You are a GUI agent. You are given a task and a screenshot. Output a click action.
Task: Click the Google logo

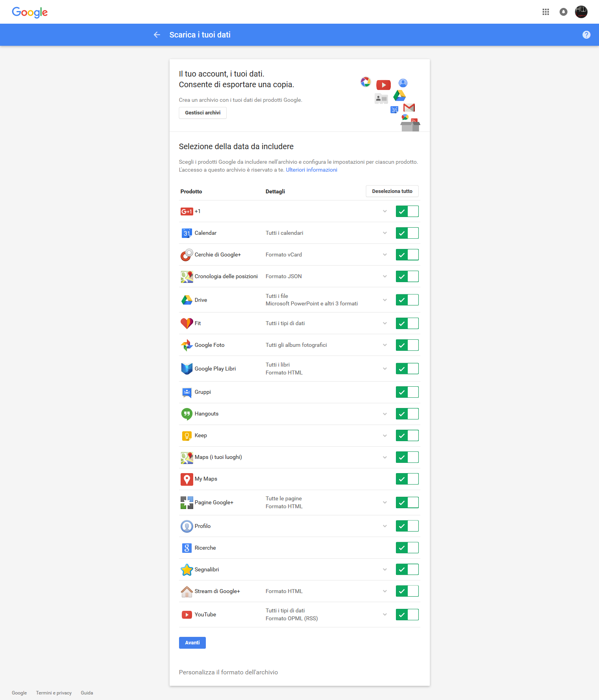[30, 12]
